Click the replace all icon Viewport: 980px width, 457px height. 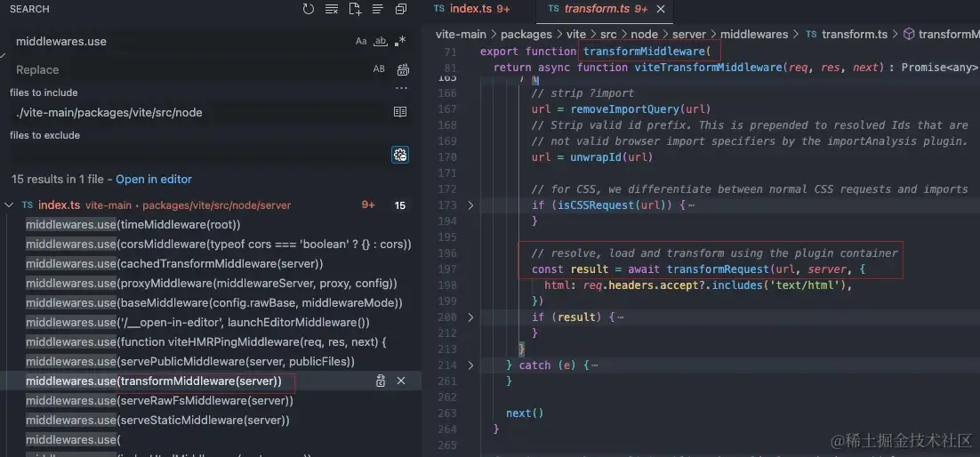(404, 69)
